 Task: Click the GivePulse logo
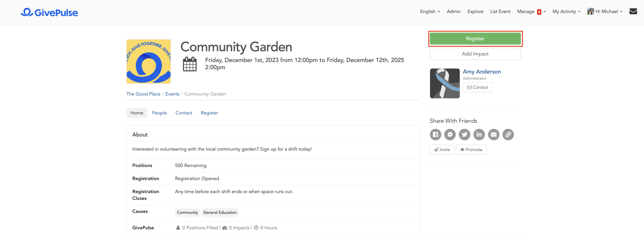[49, 12]
